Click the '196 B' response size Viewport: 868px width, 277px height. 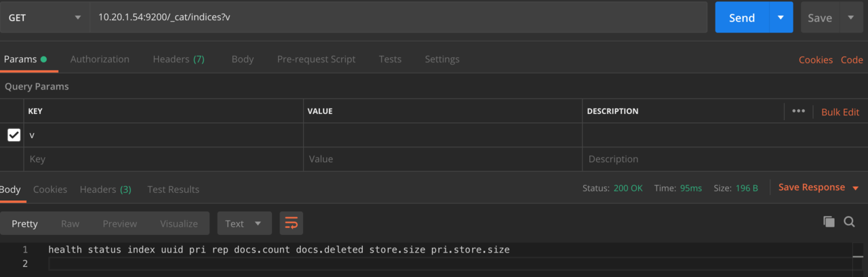747,188
